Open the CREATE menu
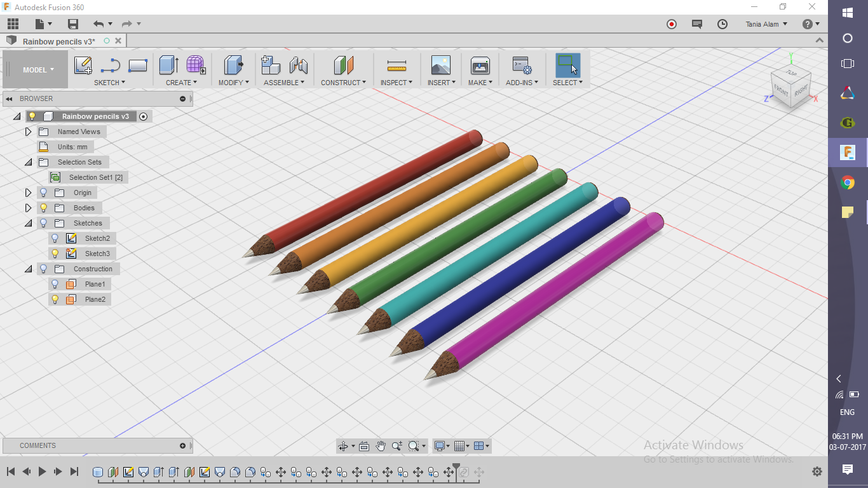Viewport: 868px width, 488px height. coord(182,83)
